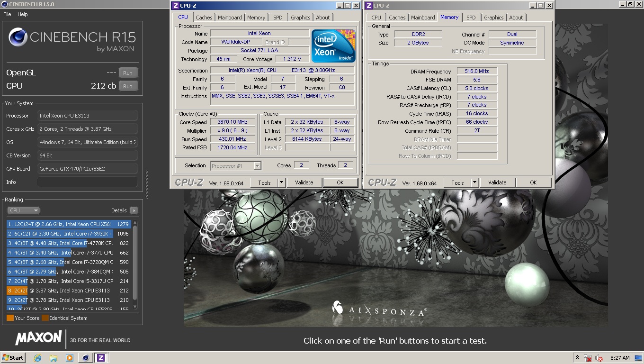Open Mainboard tab in left CPU-Z window
This screenshot has width=644, height=364.
(x=230, y=18)
